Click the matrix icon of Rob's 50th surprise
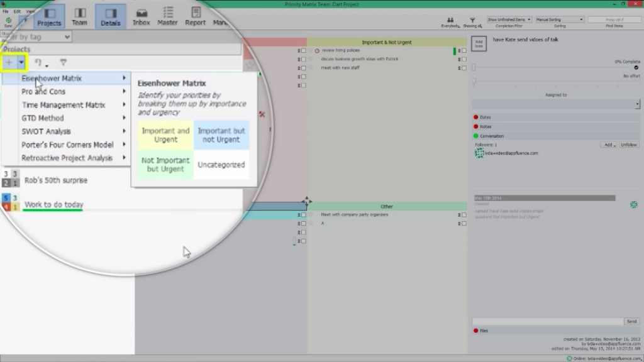This screenshot has width=644, height=362. click(x=10, y=178)
